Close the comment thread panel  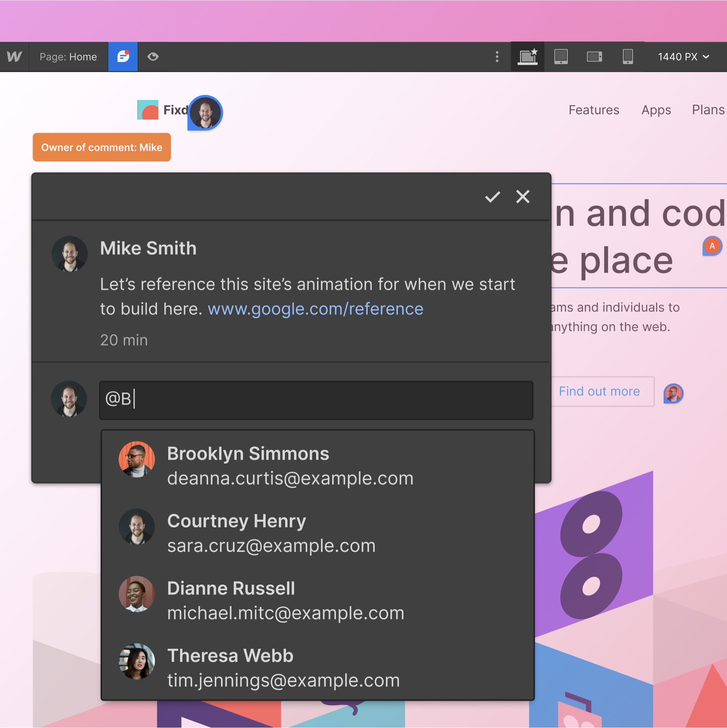[522, 197]
